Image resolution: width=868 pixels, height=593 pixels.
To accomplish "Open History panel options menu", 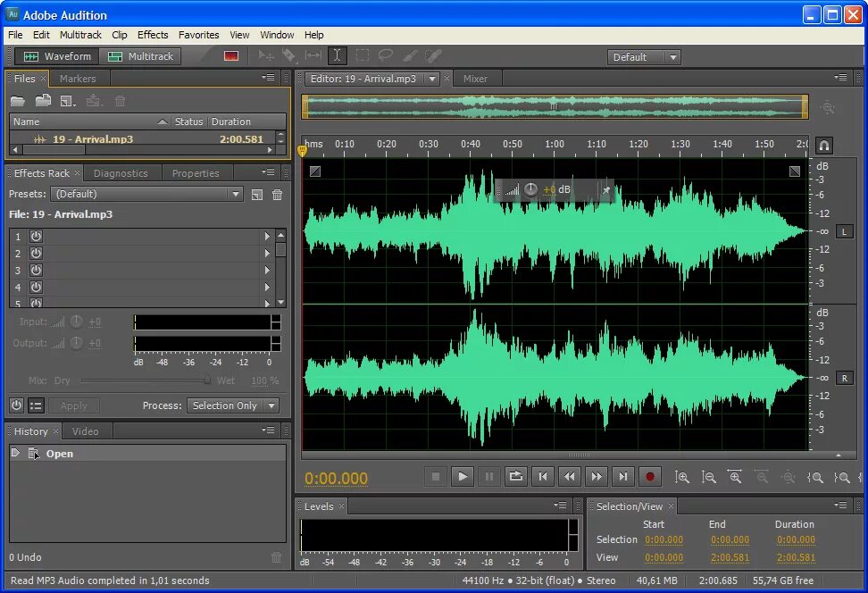I will point(269,430).
